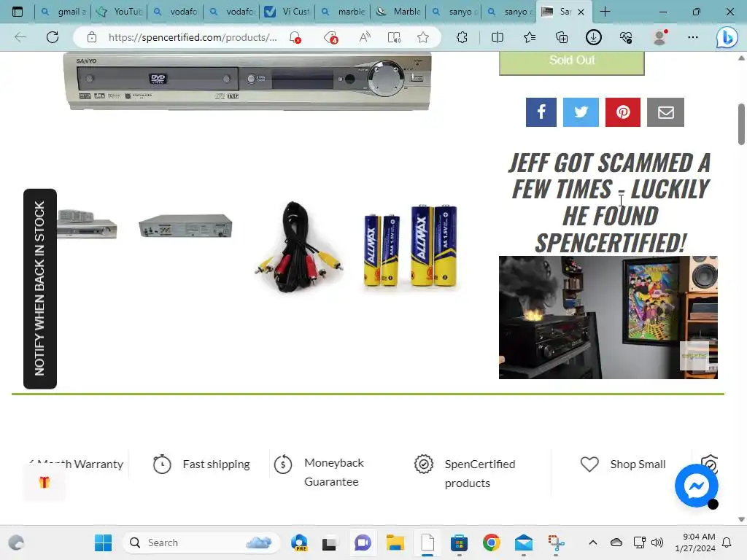Open File Explorer from taskbar
The image size is (747, 560).
pos(395,542)
